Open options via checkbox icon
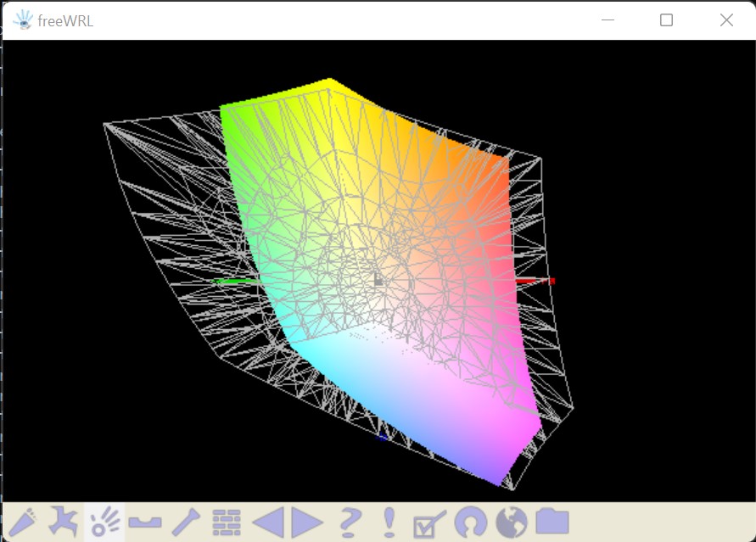756x542 pixels. pos(428,523)
